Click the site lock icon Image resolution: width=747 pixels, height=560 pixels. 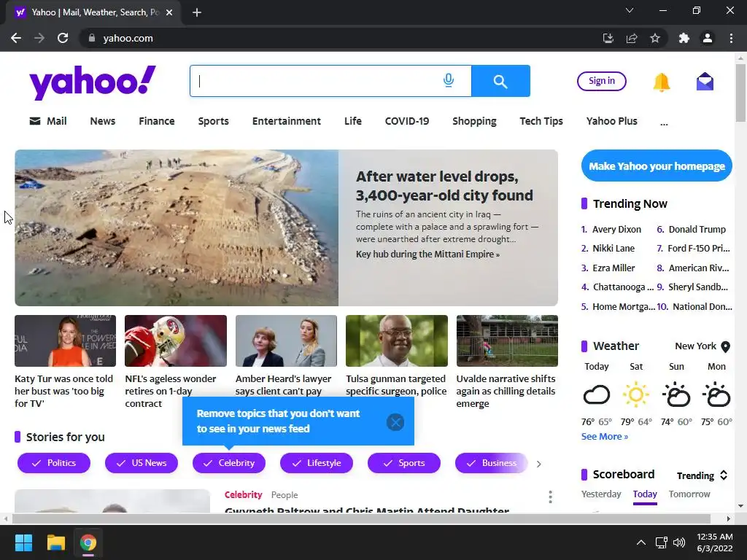92,38
